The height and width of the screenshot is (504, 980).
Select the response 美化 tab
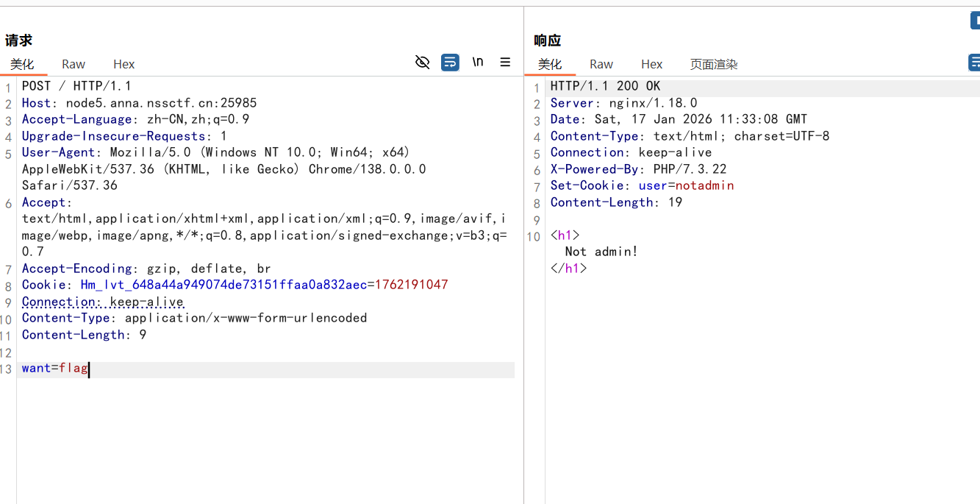click(x=550, y=64)
